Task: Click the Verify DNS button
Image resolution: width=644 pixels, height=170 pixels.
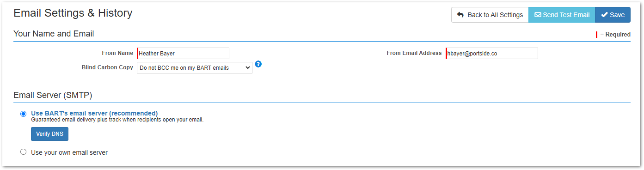Action: click(49, 134)
